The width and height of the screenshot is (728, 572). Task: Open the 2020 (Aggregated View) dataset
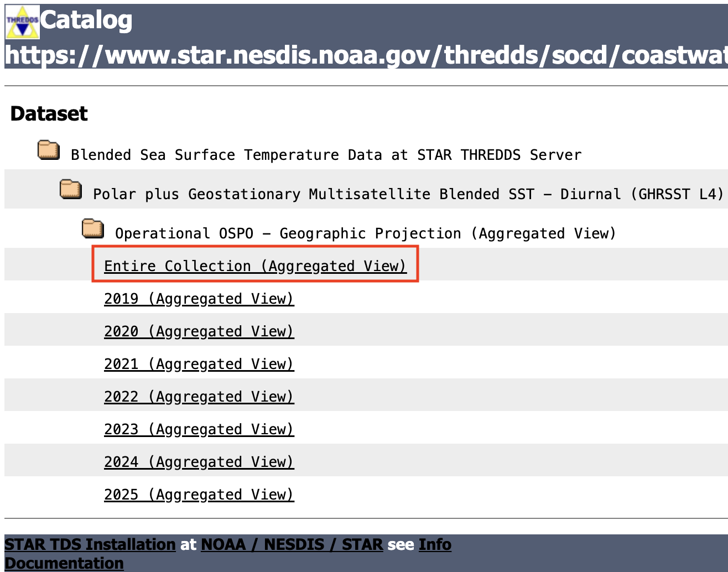point(199,331)
